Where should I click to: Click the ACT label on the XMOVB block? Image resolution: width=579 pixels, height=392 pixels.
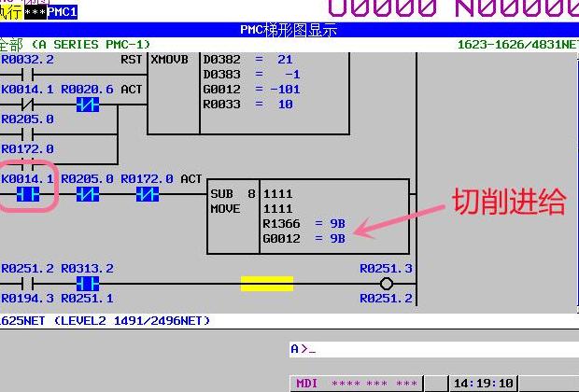pyautogui.click(x=132, y=90)
